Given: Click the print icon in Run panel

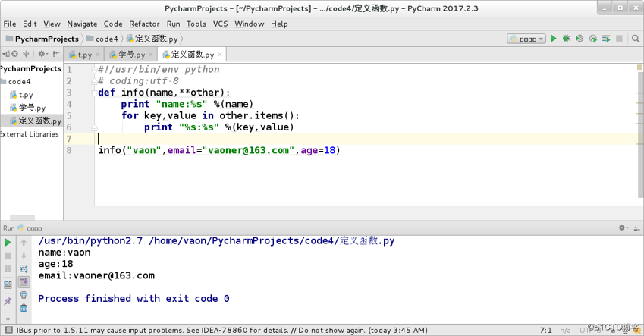Looking at the screenshot, I should pos(24,295).
